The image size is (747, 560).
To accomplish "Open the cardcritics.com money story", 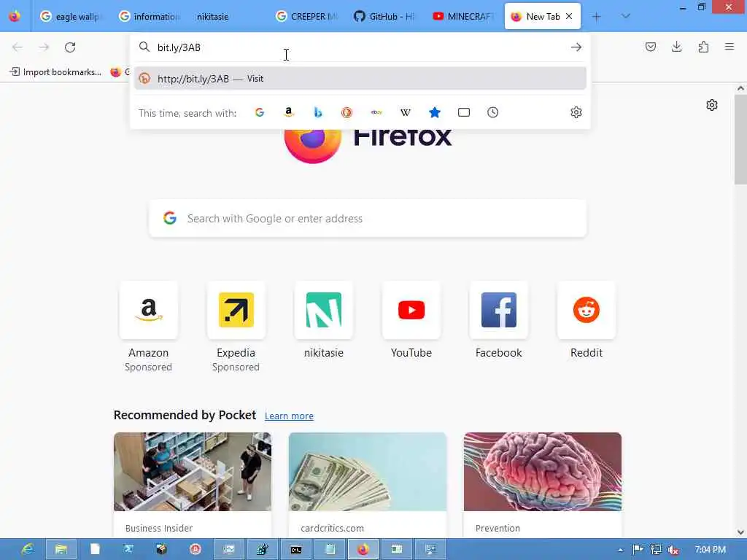I will click(x=368, y=485).
